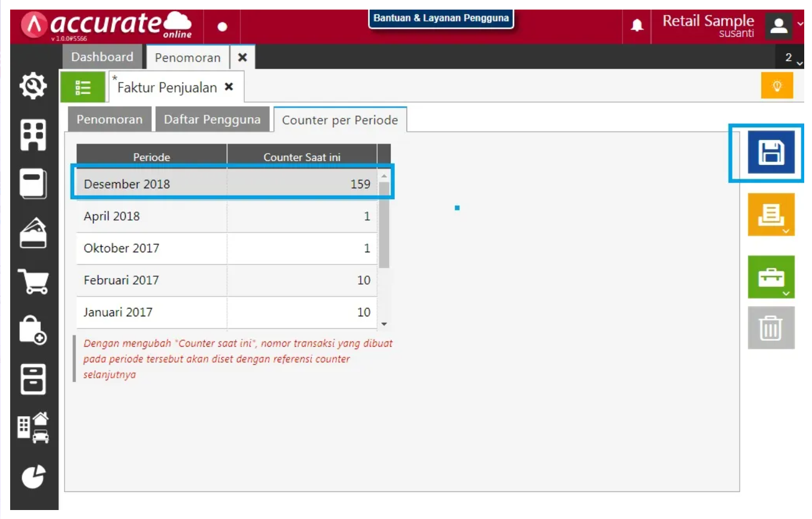Viewport: 812px width, 519px height.
Task: Switch to the Daftar Pengguna tab
Action: (212, 119)
